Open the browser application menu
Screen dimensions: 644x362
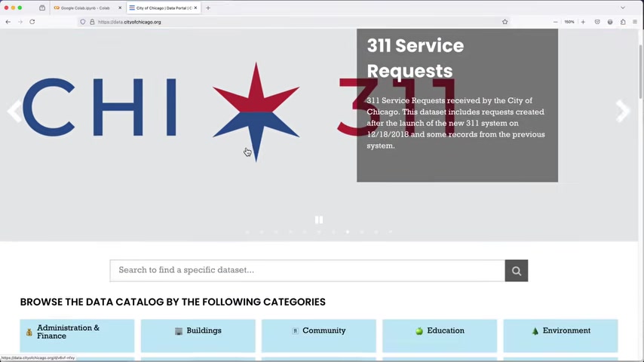(635, 22)
